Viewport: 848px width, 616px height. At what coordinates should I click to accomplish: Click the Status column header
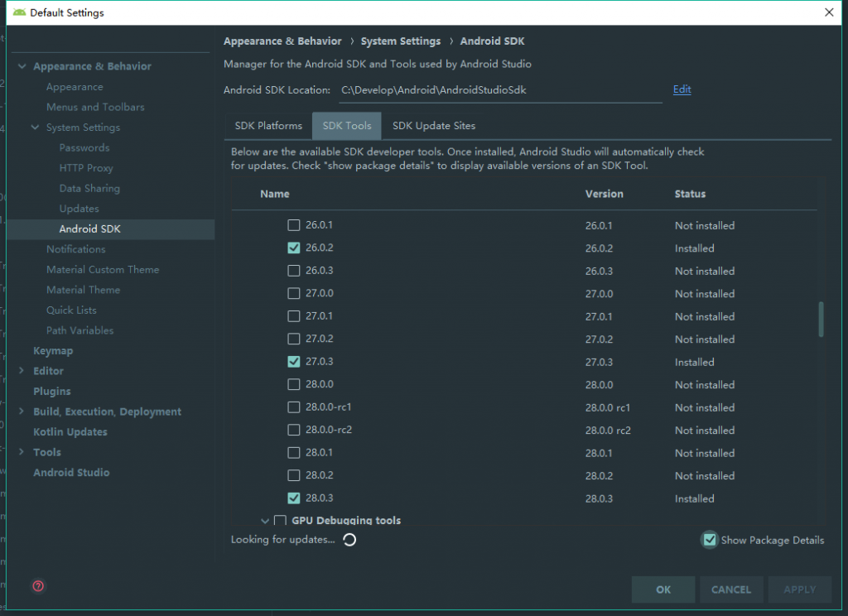pos(690,194)
